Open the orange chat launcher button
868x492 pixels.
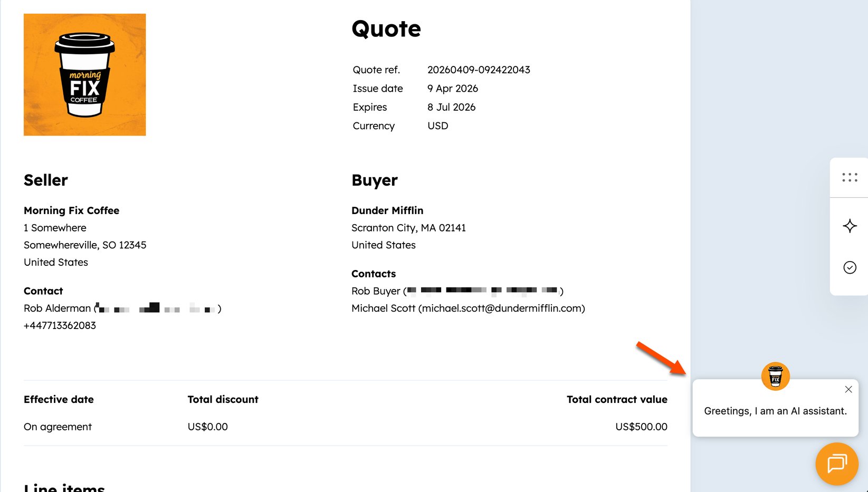click(837, 464)
